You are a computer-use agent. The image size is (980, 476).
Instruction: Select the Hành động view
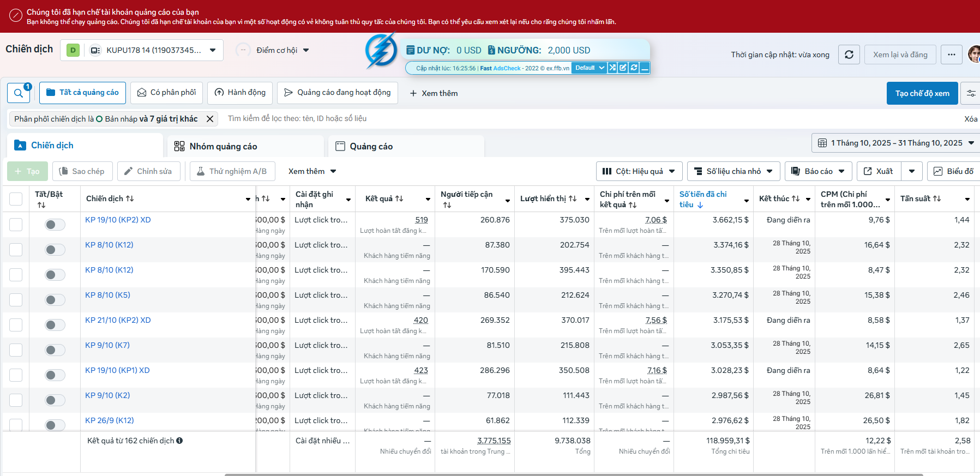[x=240, y=93]
